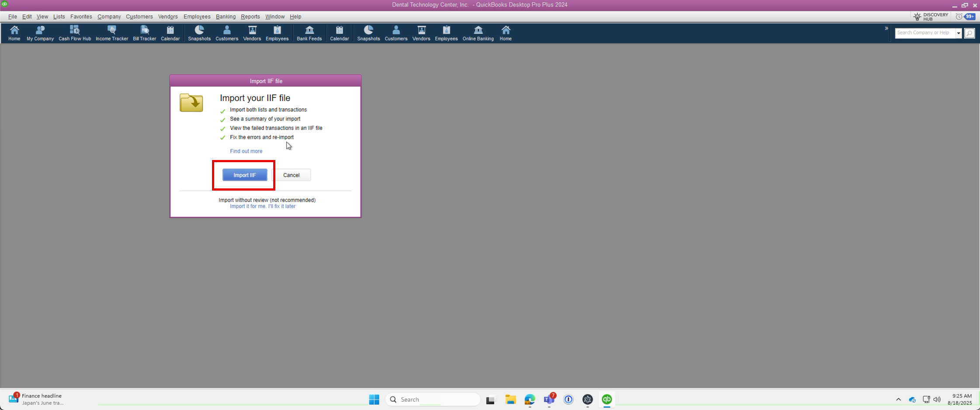Click the Search Company or Help field
Viewport: 980px width, 410px height.
[x=924, y=33]
